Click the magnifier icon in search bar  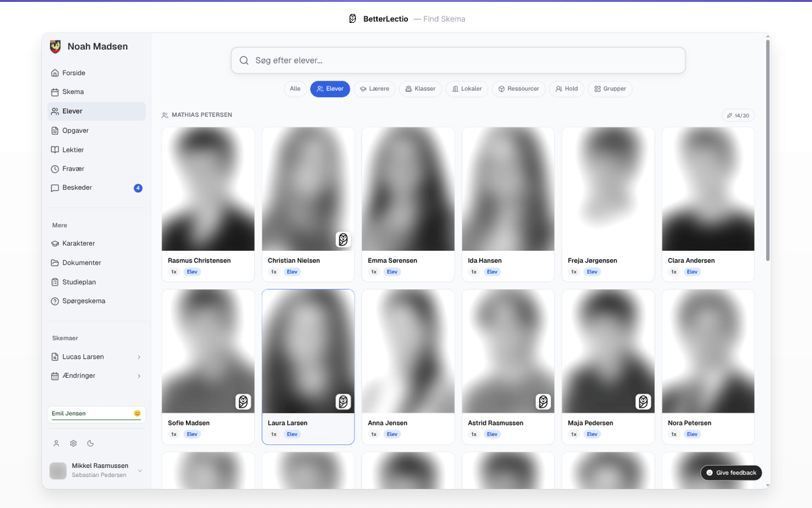click(244, 61)
